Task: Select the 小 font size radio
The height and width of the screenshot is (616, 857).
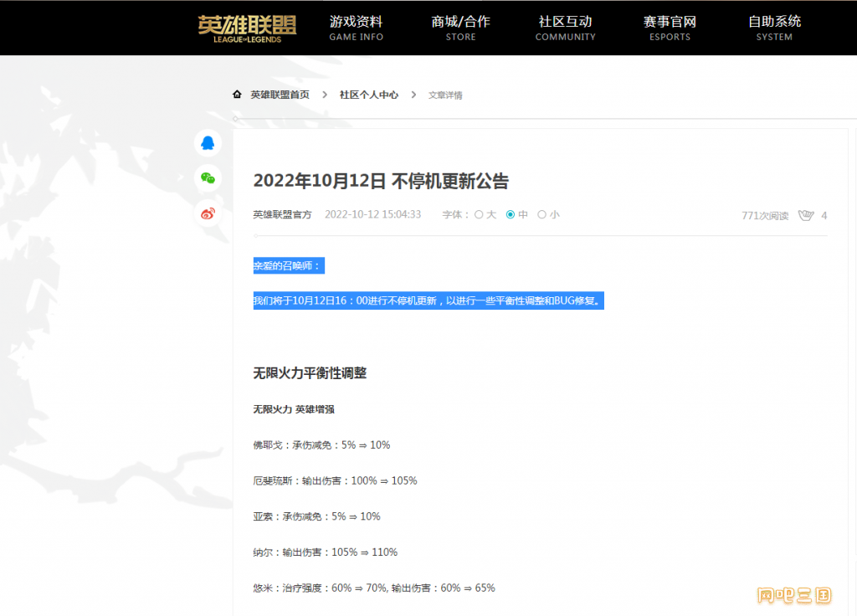Action: (541, 215)
